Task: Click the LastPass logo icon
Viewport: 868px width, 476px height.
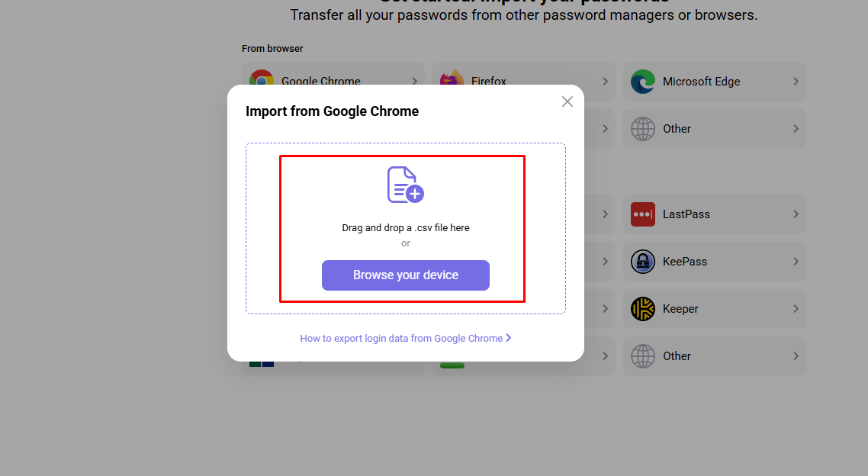Action: point(643,214)
